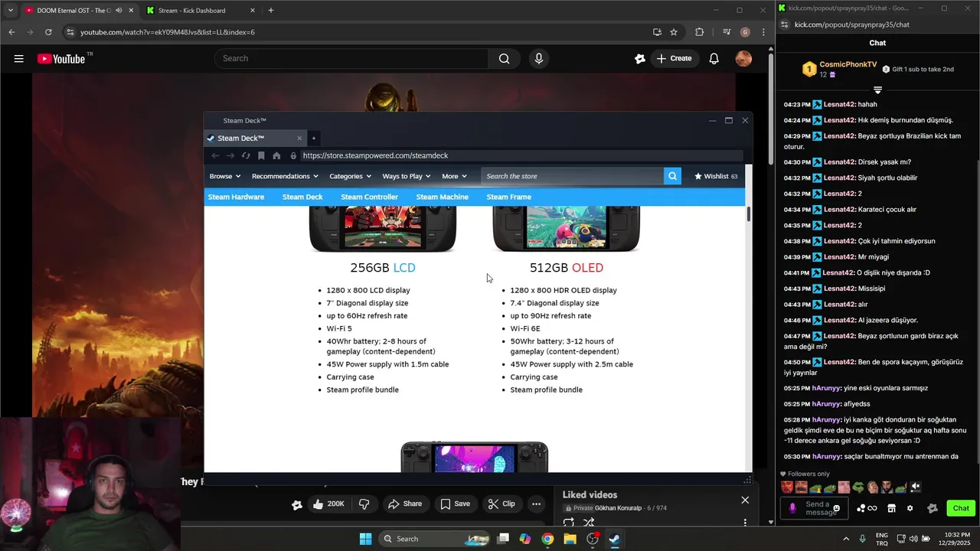Open the Wishlist with 63 items
Viewport: 980px width, 551px height.
716,176
